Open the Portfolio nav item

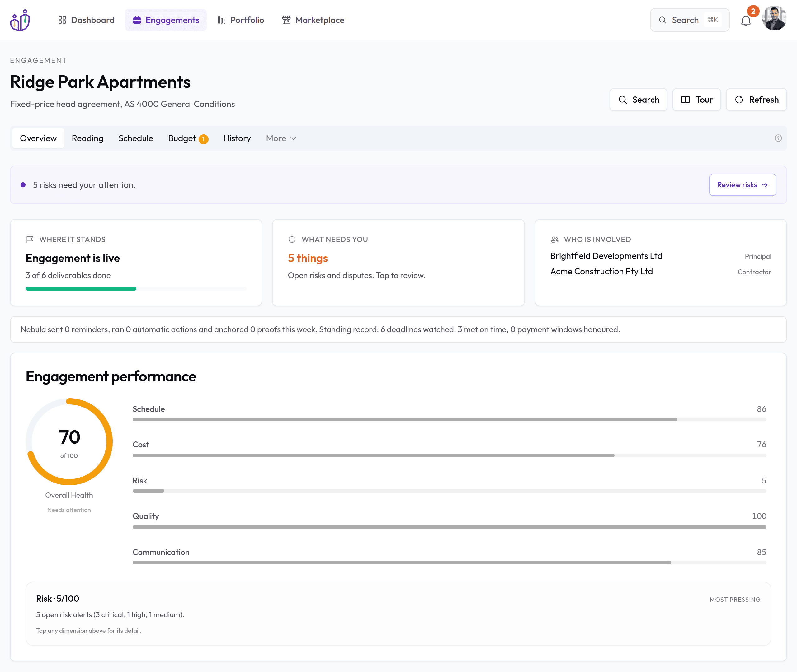[x=241, y=20]
